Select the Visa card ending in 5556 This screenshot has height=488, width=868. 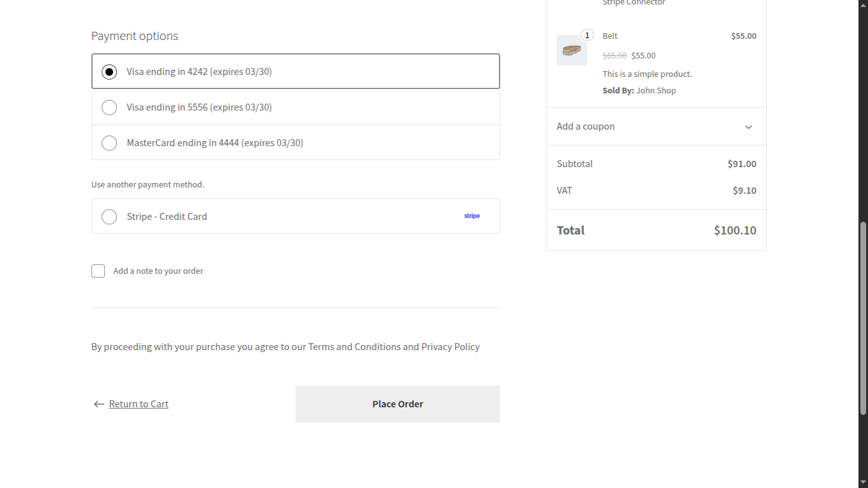tap(109, 107)
